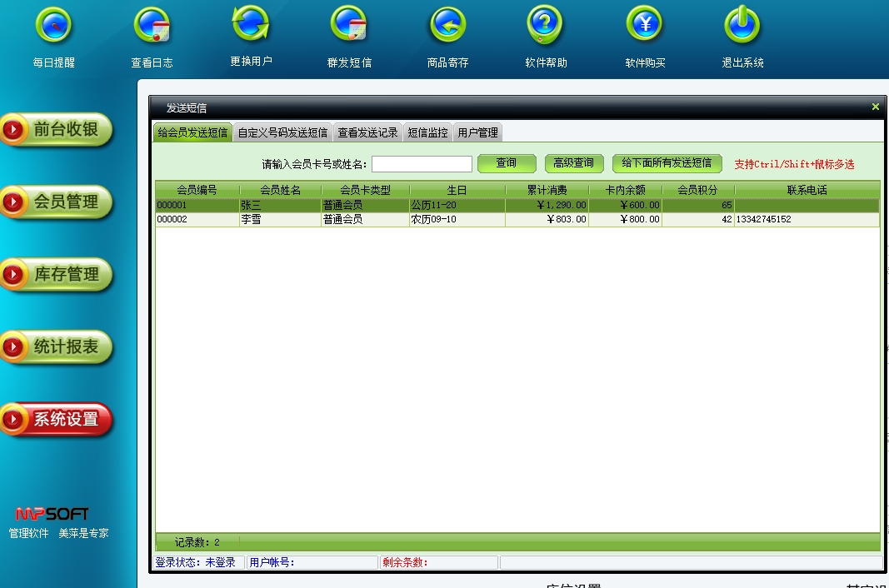This screenshot has height=588, width=889.
Task: Click the 软件购买 purchase software icon
Action: [x=645, y=25]
